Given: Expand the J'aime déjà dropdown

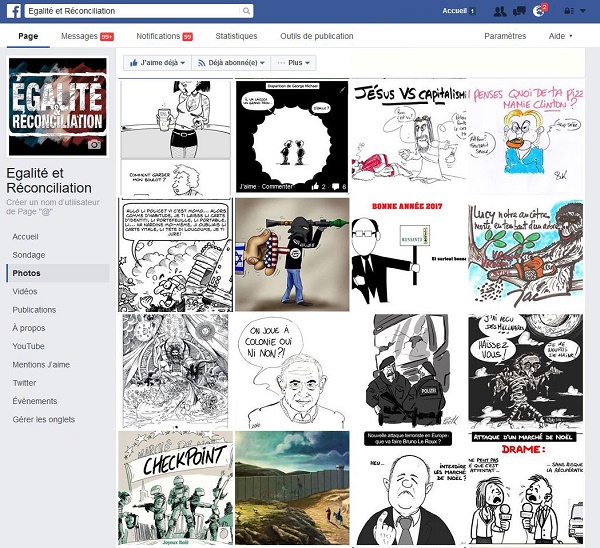Looking at the screenshot, I should point(157,63).
